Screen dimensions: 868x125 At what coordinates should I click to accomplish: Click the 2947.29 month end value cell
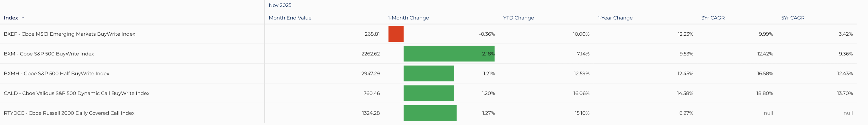point(370,73)
